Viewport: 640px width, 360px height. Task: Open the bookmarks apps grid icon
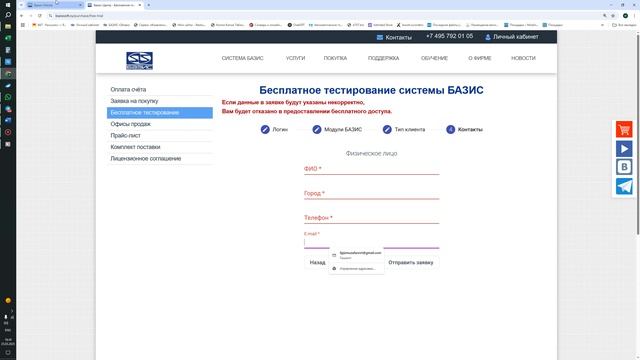coord(23,25)
